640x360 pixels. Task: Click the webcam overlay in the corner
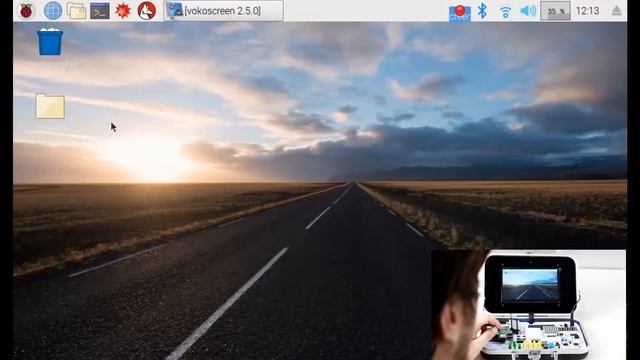click(x=529, y=304)
